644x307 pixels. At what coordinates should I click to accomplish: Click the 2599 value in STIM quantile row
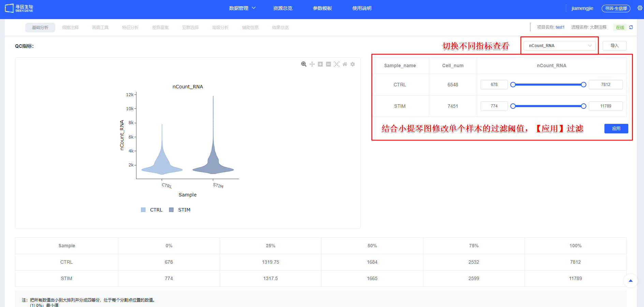[x=473, y=278]
